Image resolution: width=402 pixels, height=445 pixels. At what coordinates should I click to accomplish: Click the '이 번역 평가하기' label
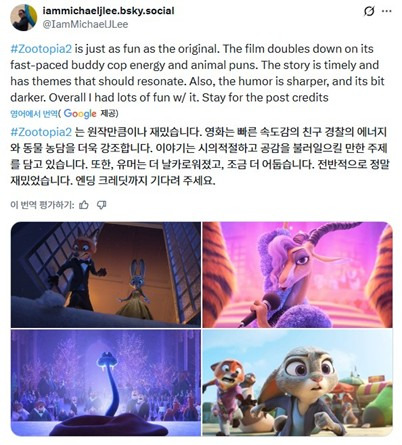tap(42, 205)
